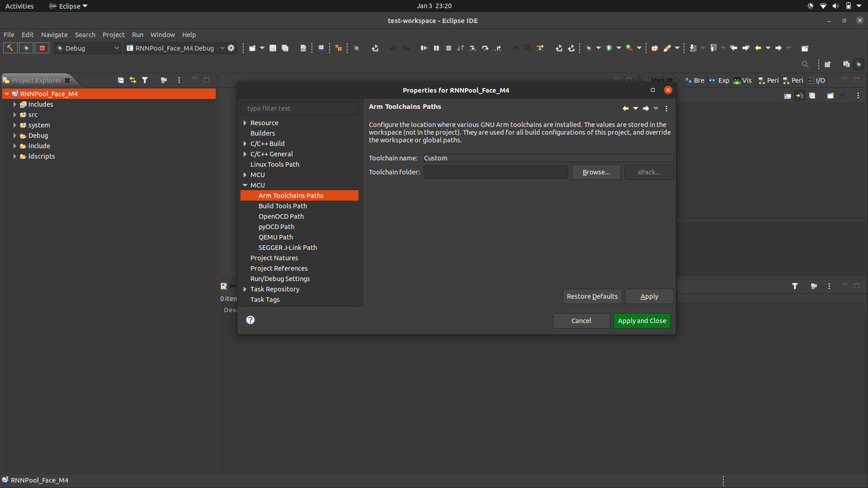868x488 pixels.
Task: Click the Save All toolbar icon
Action: 285,48
